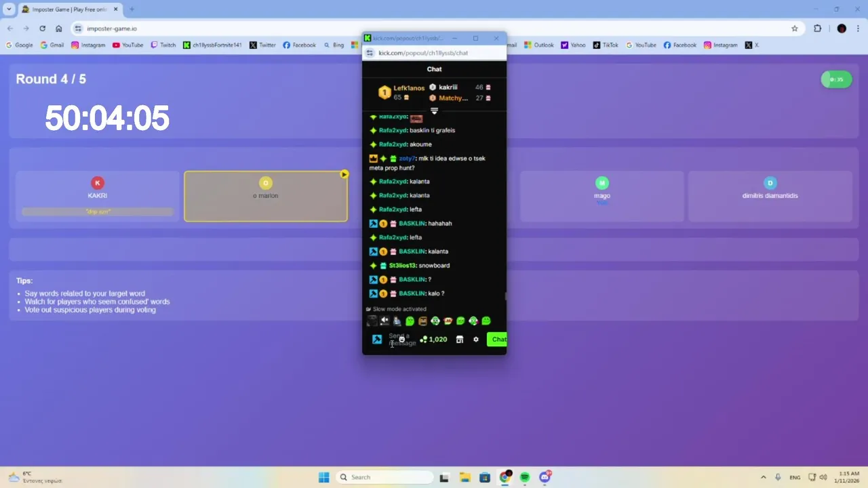The image size is (868, 488).
Task: Reload the imposter-game.io page
Action: 42,28
